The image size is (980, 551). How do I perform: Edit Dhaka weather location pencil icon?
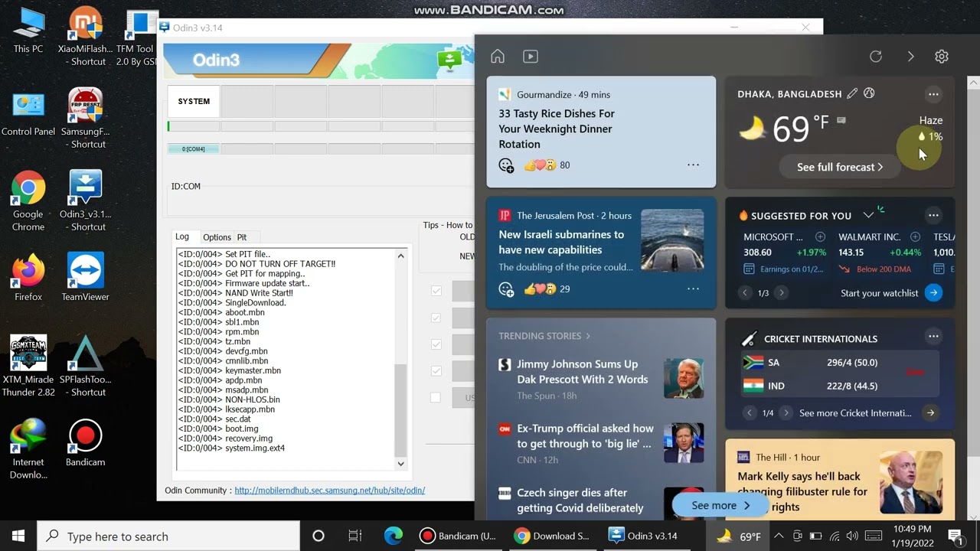(852, 93)
